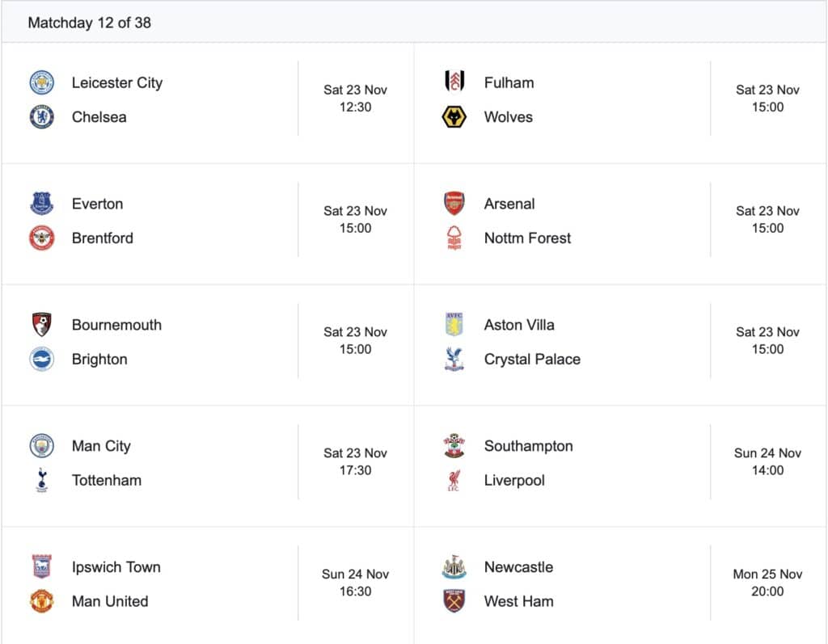Click the Mon 25 Nov 20:00 kickoff time
The height and width of the screenshot is (644, 828).
tap(767, 583)
